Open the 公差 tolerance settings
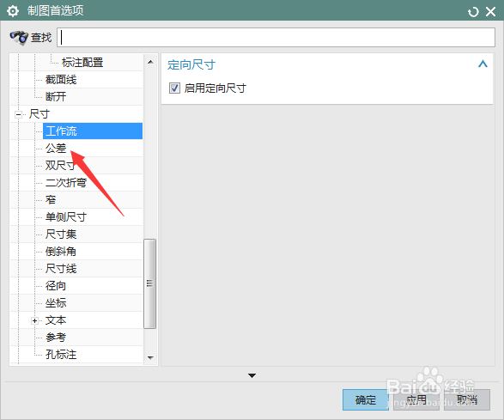 (56, 149)
